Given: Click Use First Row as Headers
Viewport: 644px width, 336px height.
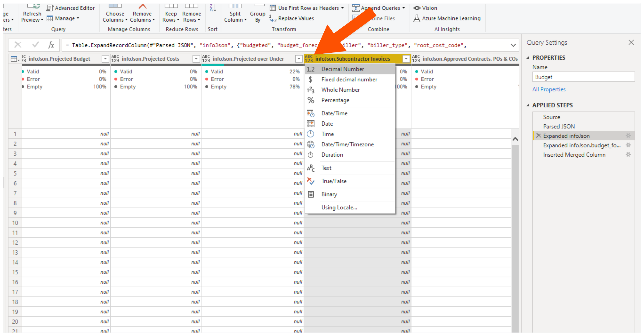Looking at the screenshot, I should coord(307,8).
